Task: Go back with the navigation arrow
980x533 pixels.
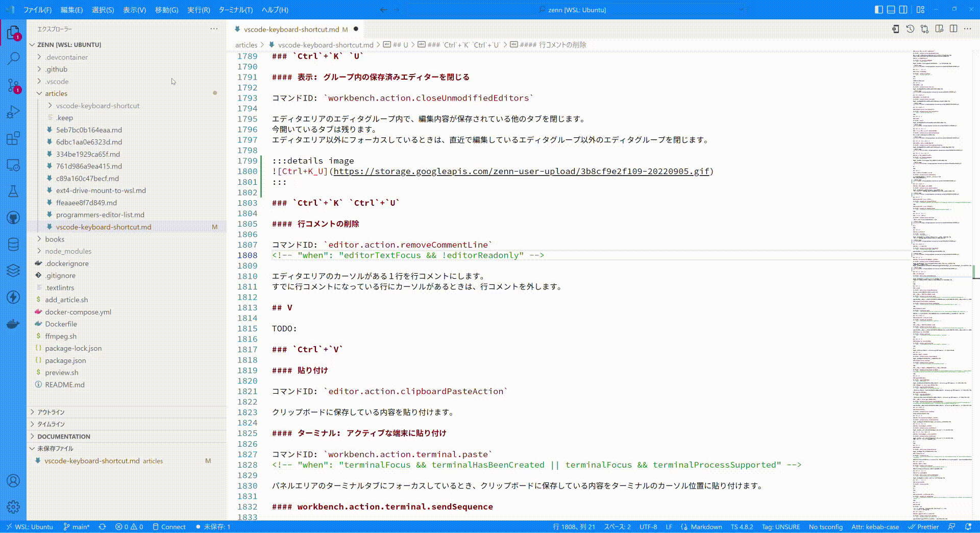Action: point(383,10)
